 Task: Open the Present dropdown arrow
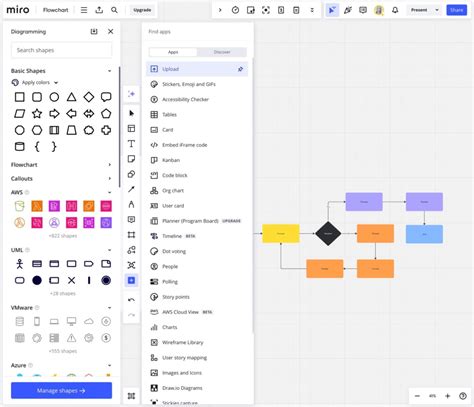[x=437, y=10]
